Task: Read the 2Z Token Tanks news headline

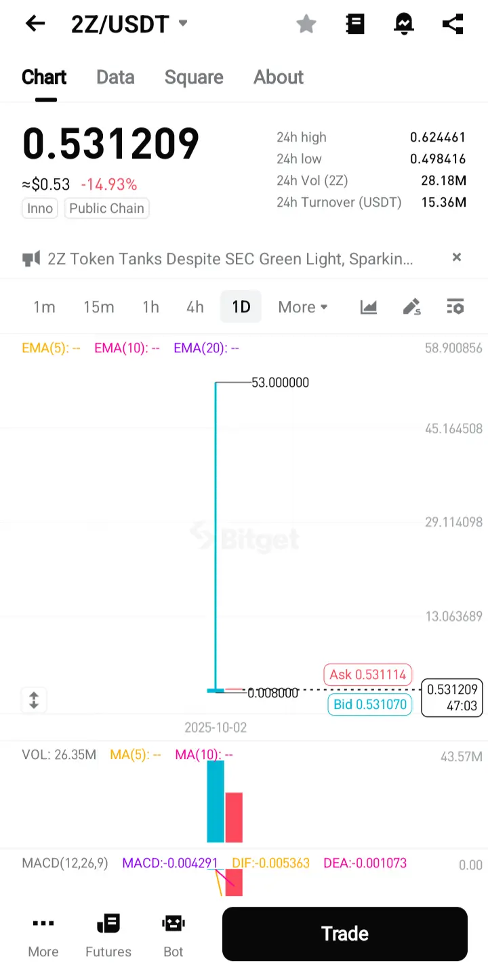Action: pyautogui.click(x=230, y=258)
